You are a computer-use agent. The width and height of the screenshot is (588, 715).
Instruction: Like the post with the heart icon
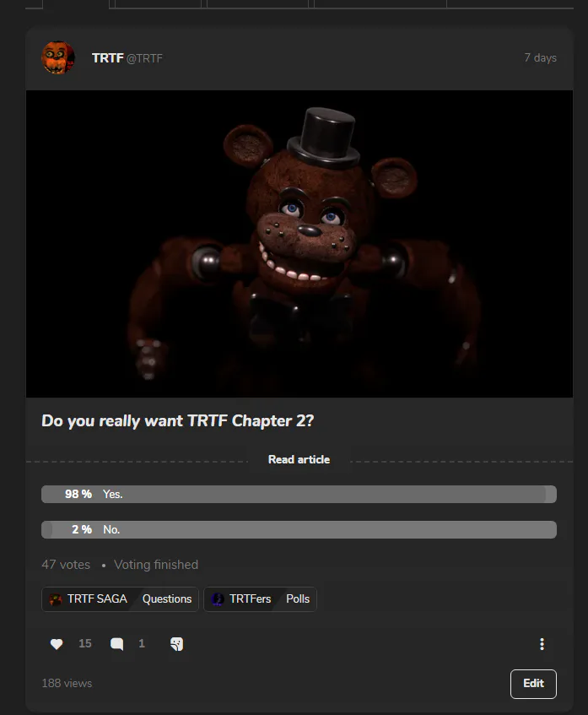coord(57,644)
